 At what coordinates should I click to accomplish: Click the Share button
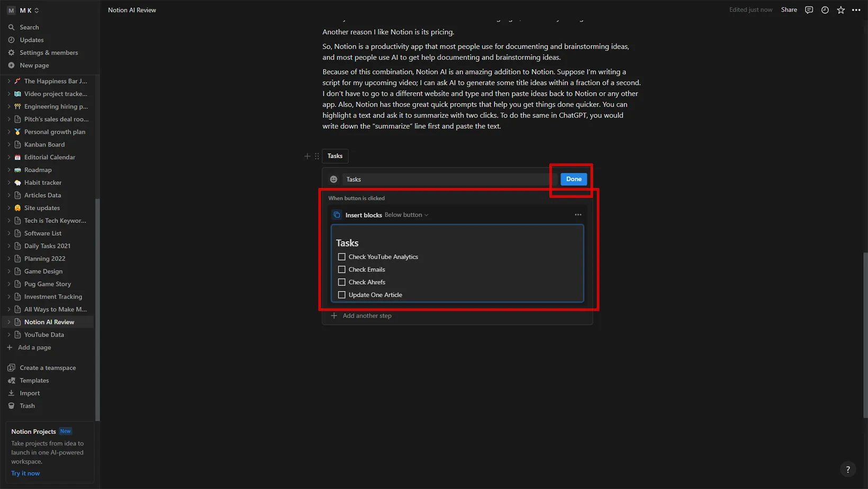click(789, 10)
